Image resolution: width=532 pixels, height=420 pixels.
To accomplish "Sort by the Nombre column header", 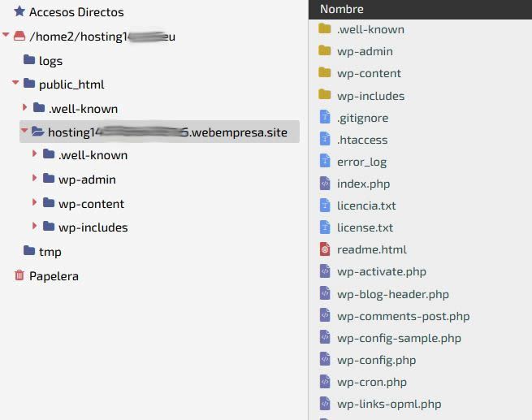I will click(342, 9).
